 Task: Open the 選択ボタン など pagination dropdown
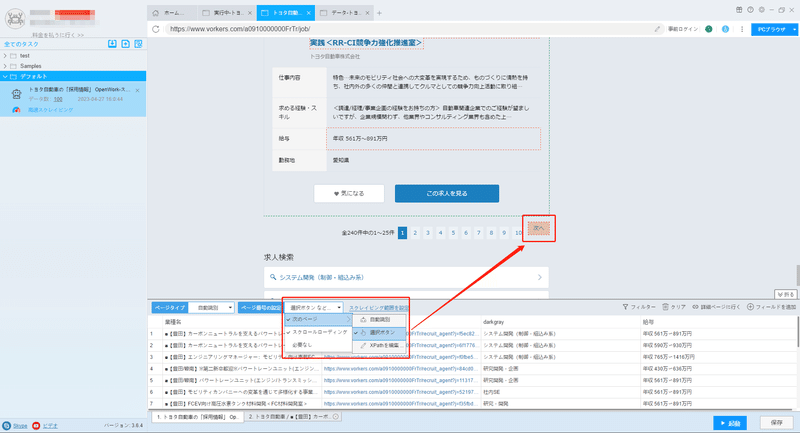[x=314, y=308]
